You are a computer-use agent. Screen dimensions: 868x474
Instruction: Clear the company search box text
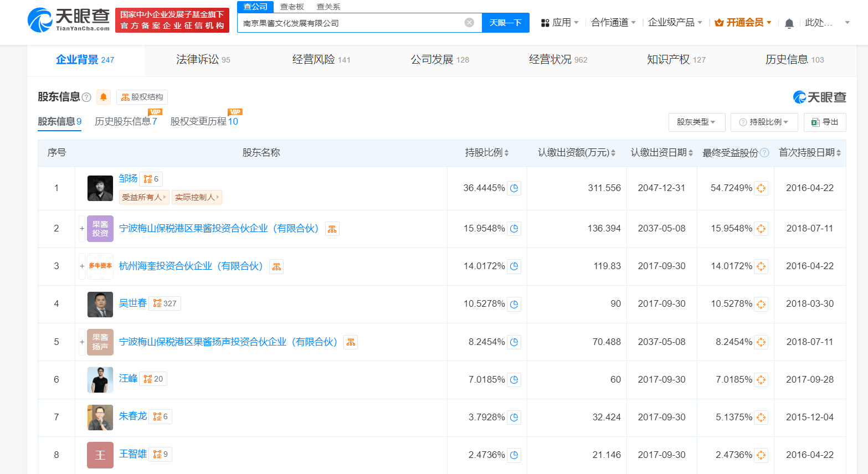[469, 23]
